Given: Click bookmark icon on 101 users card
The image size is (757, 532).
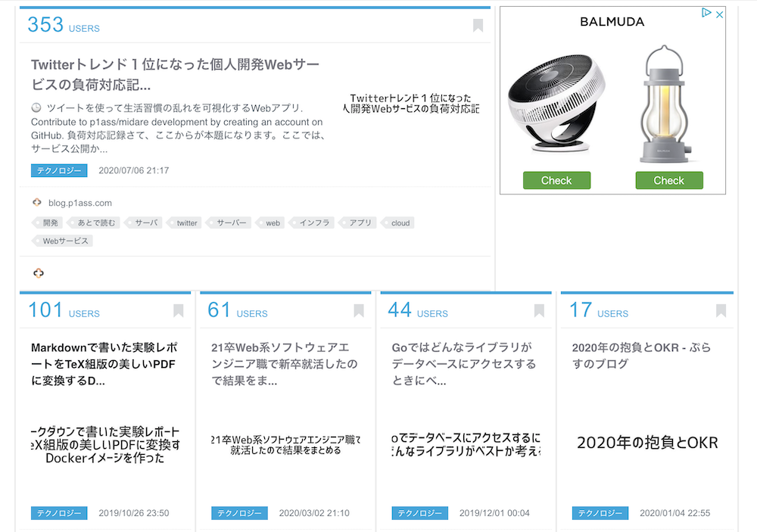Looking at the screenshot, I should 179,311.
